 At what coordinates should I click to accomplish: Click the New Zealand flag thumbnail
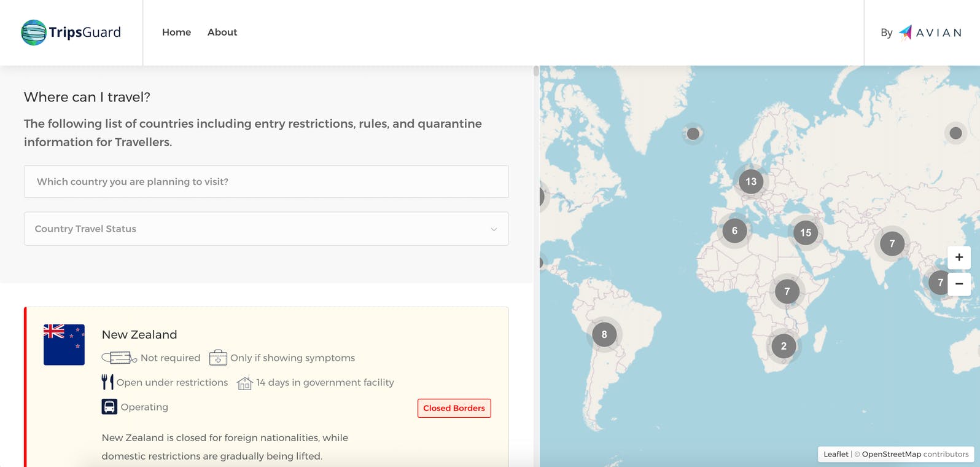pos(64,345)
